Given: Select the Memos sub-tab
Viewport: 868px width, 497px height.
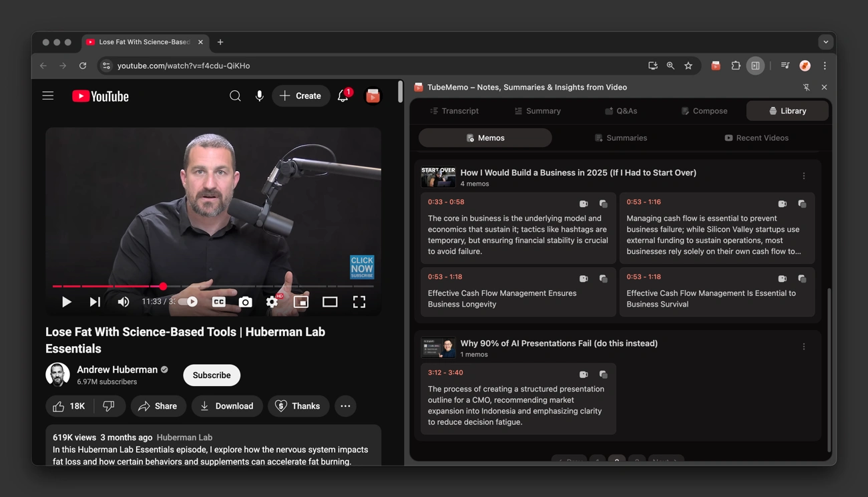Looking at the screenshot, I should (485, 138).
